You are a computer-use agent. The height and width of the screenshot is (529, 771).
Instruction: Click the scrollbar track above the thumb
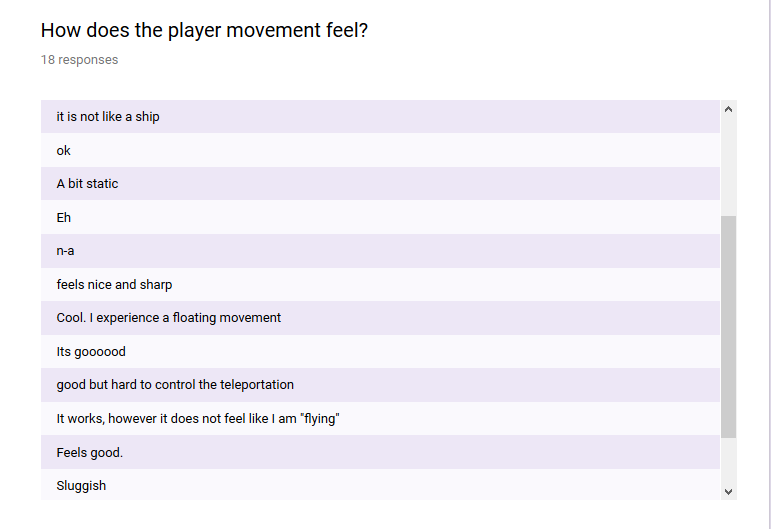coord(728,167)
